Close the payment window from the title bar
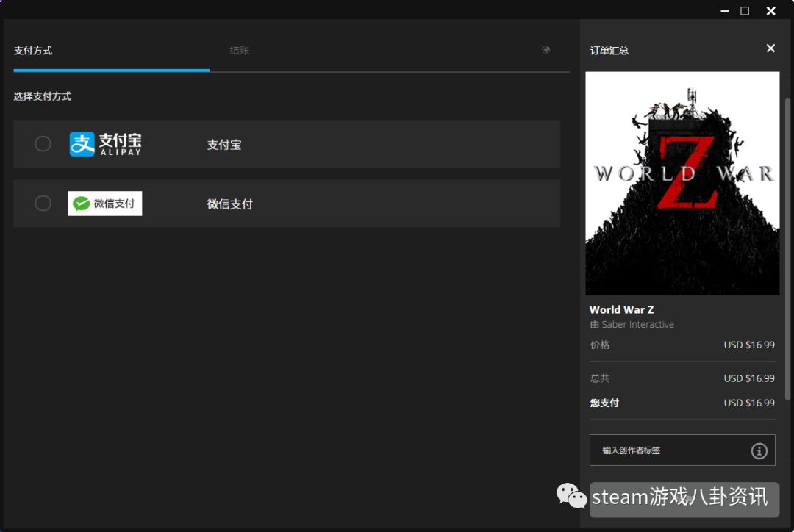The width and height of the screenshot is (794, 532). click(x=770, y=10)
